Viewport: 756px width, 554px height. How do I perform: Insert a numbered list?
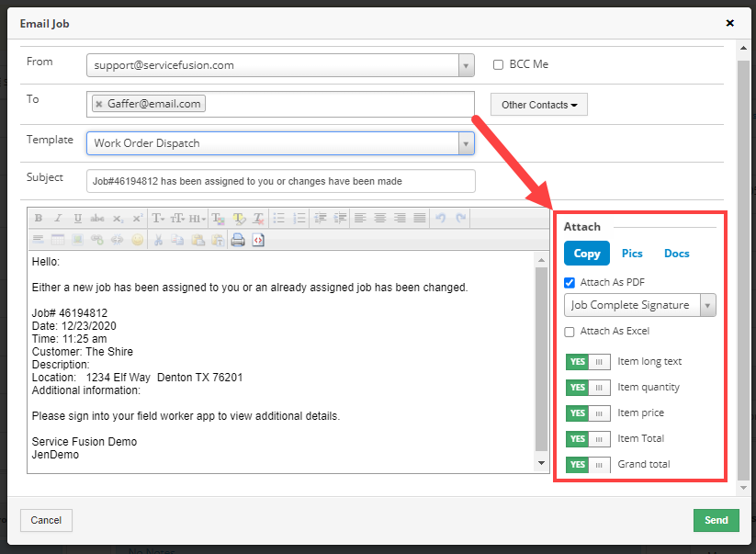coord(299,219)
